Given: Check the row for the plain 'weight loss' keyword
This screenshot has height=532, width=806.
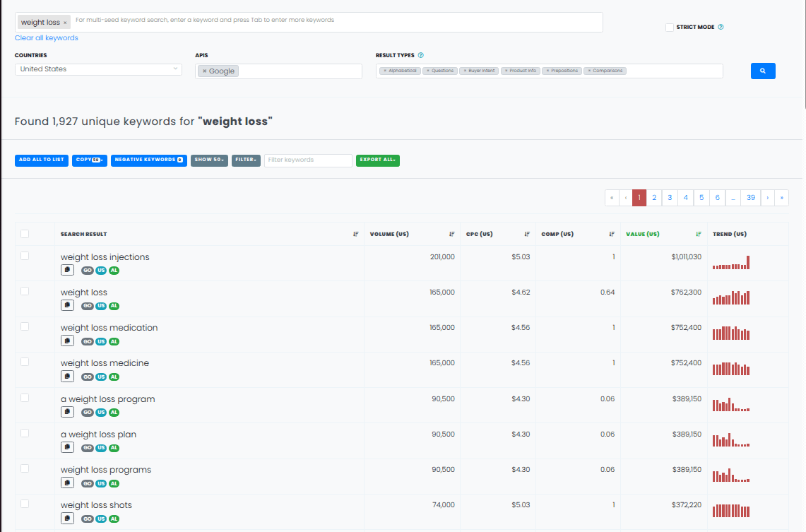Looking at the screenshot, I should 25,292.
